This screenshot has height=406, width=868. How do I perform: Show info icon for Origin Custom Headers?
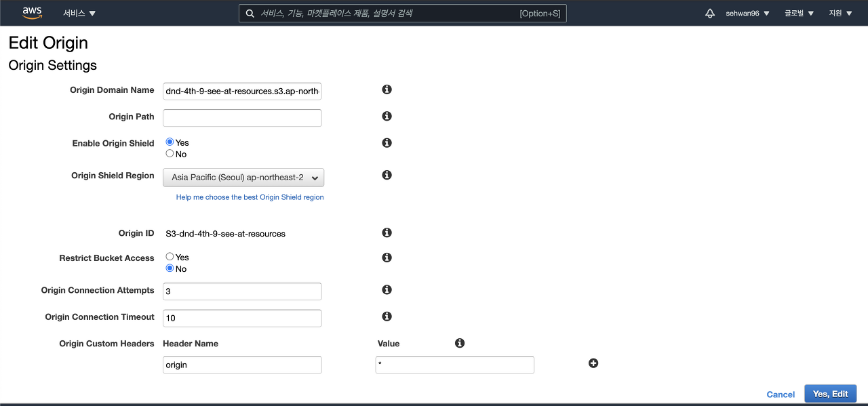[x=460, y=343]
